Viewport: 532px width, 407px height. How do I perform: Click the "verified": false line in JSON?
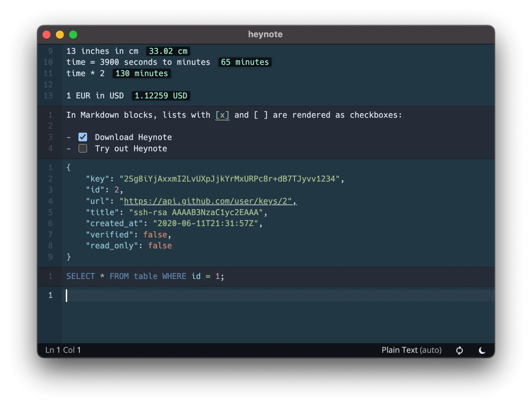click(128, 235)
